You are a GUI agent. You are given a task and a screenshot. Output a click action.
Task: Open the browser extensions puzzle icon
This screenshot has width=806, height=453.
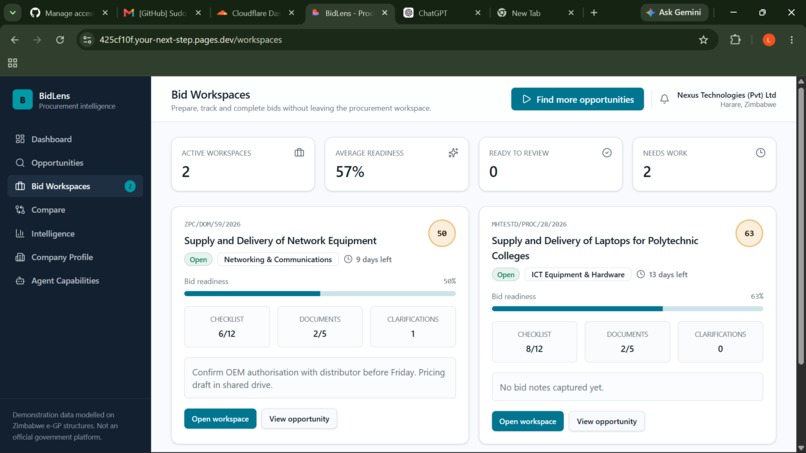pyautogui.click(x=735, y=40)
